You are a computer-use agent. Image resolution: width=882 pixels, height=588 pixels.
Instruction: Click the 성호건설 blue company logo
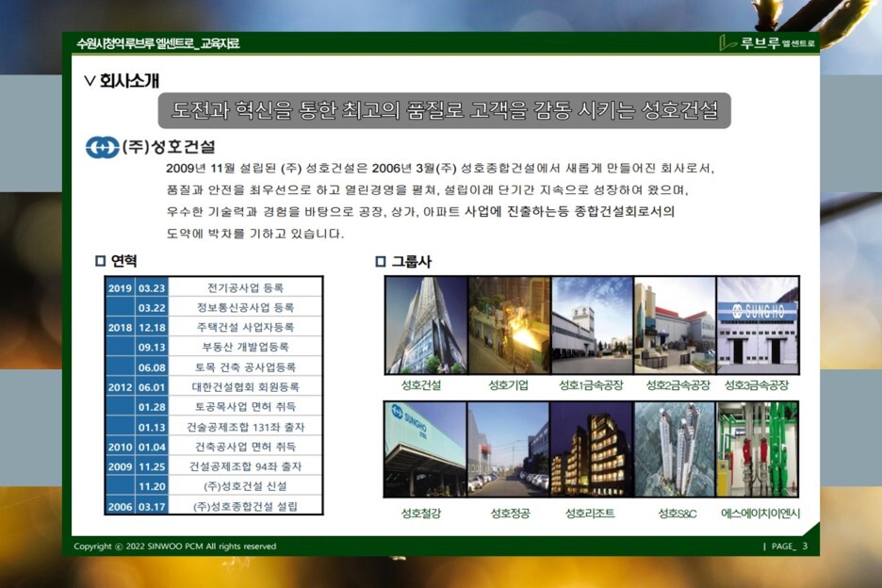[x=102, y=147]
